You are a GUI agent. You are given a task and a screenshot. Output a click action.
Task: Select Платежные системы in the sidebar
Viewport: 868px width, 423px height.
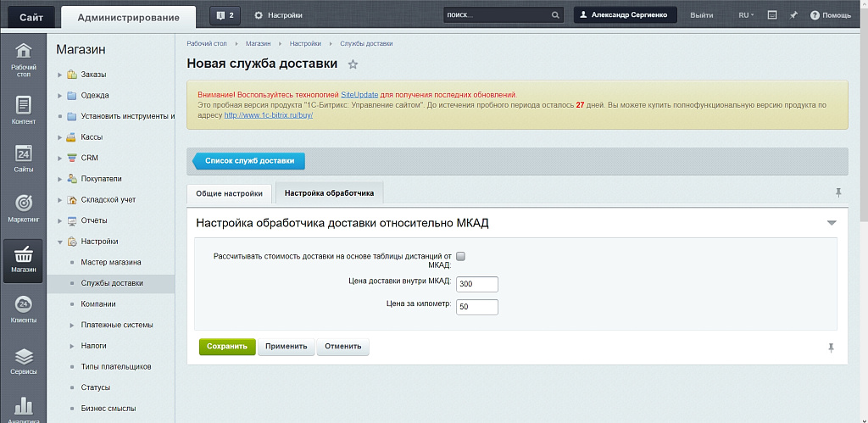point(116,325)
